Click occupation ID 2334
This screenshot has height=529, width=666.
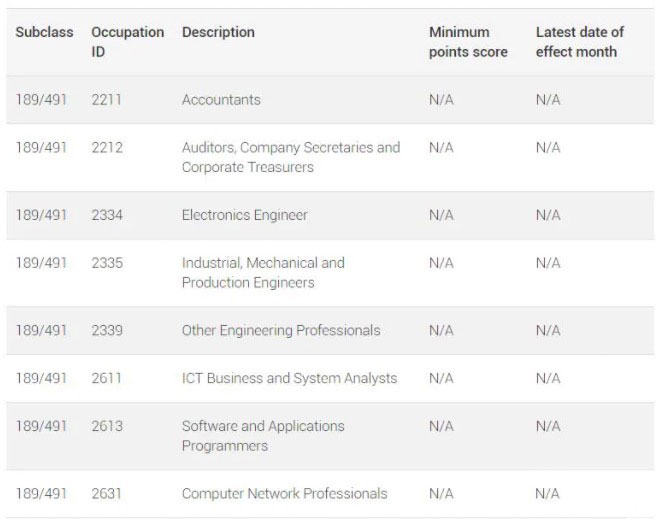pyautogui.click(x=107, y=215)
